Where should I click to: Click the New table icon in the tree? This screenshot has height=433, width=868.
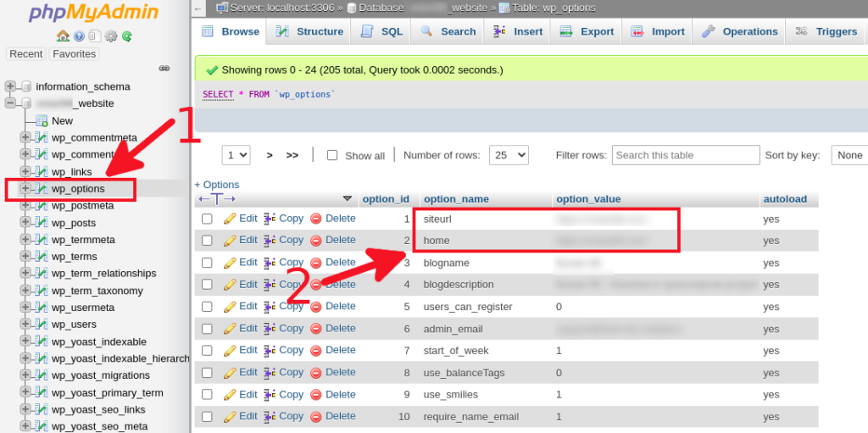click(x=42, y=120)
